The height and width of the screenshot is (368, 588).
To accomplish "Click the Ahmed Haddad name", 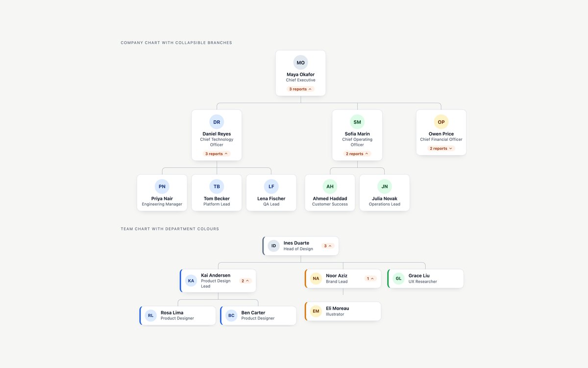I will click(330, 199).
